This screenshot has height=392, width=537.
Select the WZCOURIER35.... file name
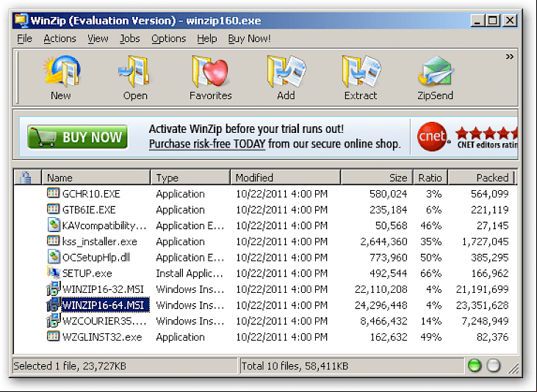(104, 321)
